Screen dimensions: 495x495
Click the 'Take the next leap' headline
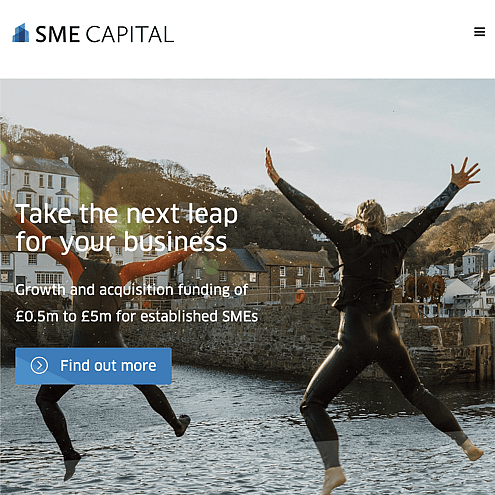point(127,214)
